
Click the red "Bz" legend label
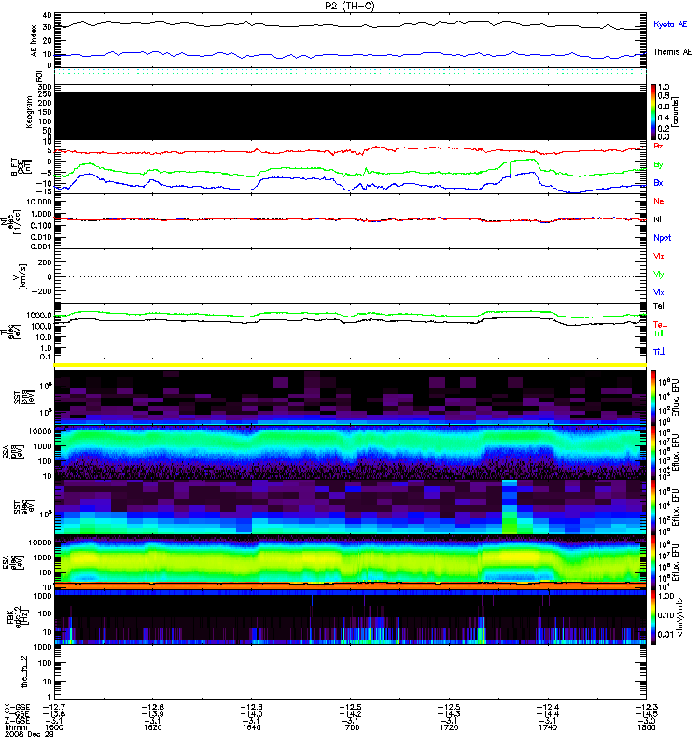tap(658, 146)
